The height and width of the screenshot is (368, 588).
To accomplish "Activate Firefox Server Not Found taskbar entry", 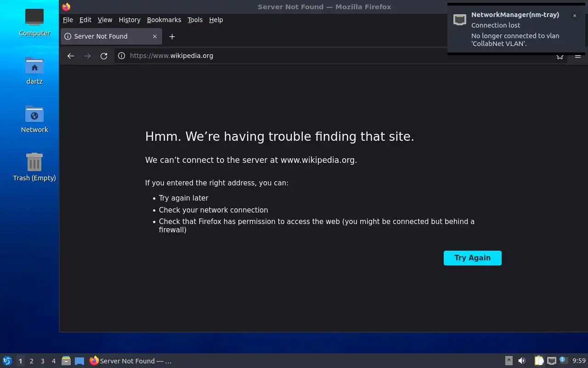I will 131,361.
